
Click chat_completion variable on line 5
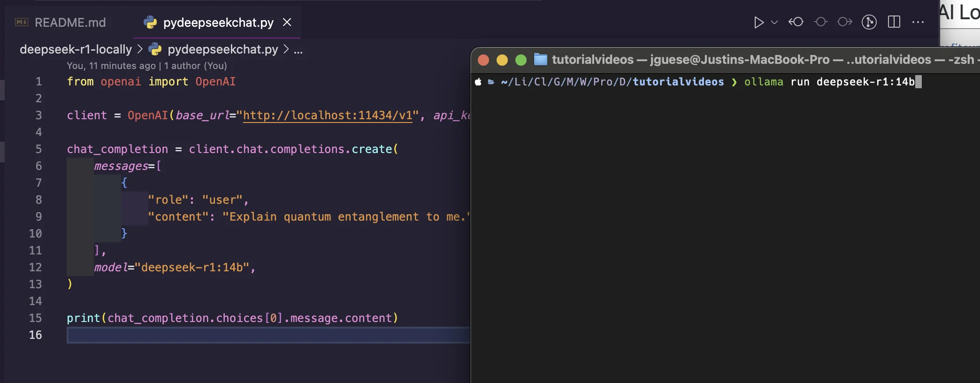117,149
